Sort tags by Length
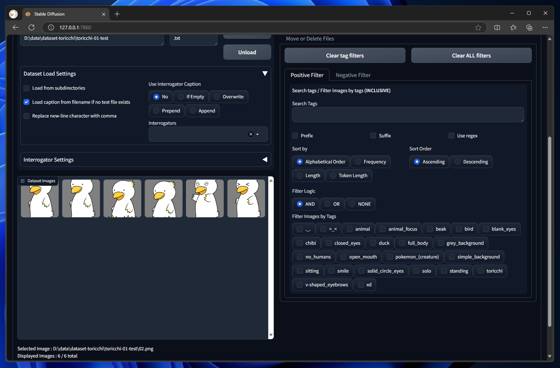560x368 pixels. click(x=308, y=175)
